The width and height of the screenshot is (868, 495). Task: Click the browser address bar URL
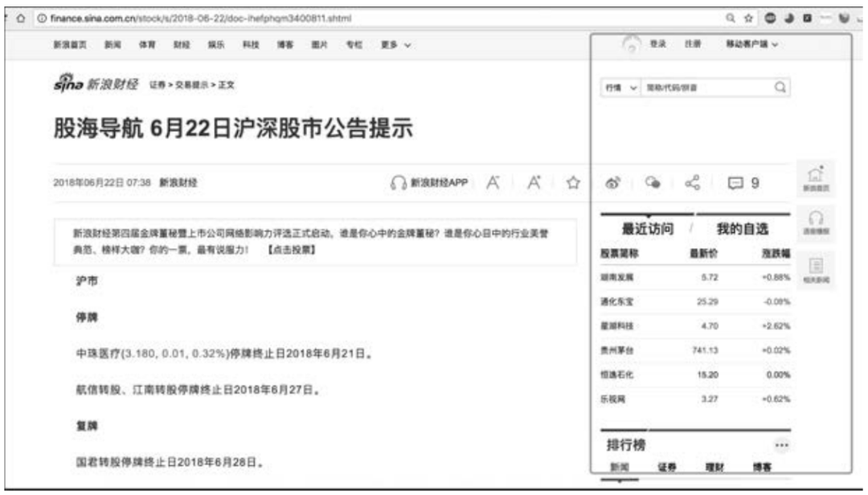click(x=201, y=18)
